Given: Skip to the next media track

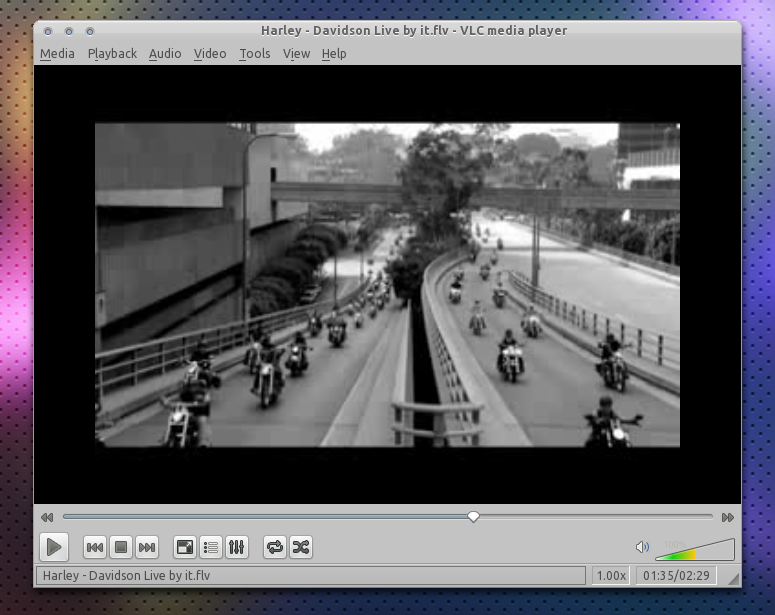Looking at the screenshot, I should [147, 547].
